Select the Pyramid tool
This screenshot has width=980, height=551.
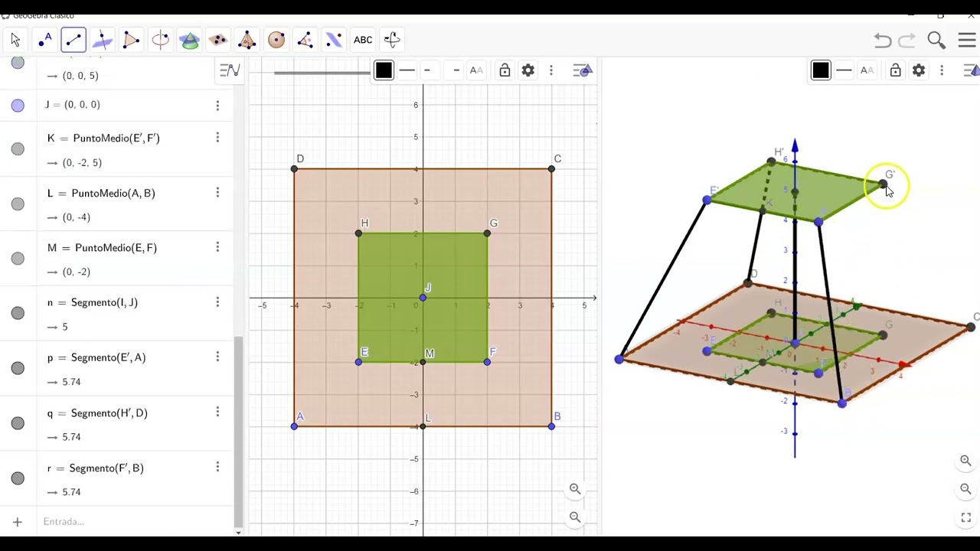[247, 40]
